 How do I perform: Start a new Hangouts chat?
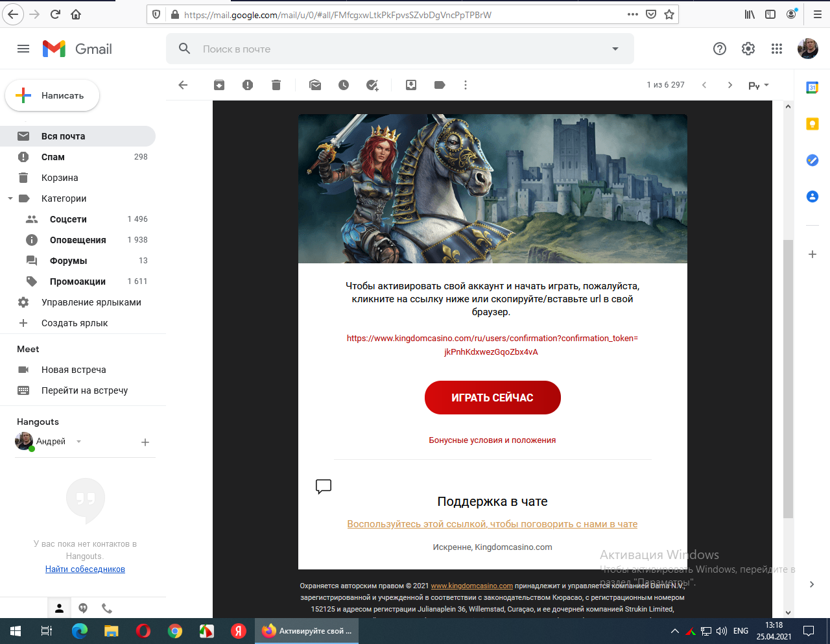(x=145, y=442)
